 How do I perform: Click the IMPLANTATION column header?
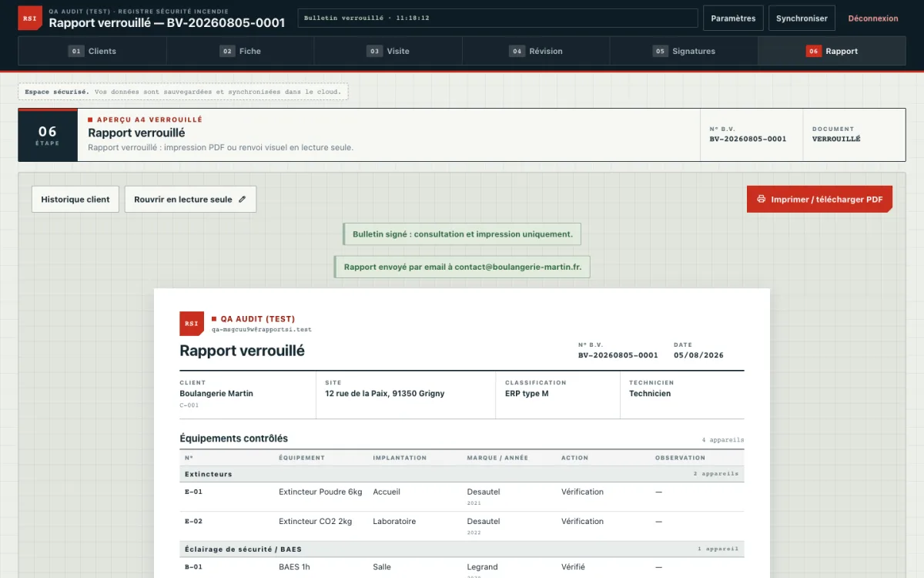coord(400,458)
